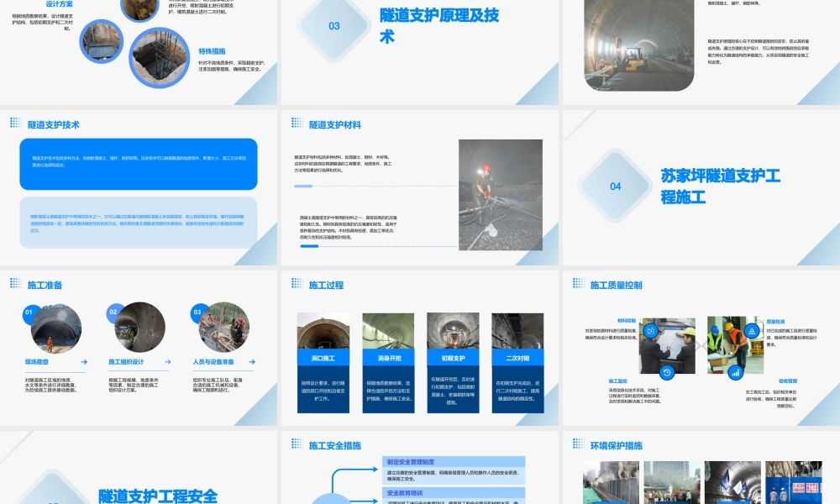Click the 施工组织设计 link text
Viewport: 840px width, 504px height.
127,362
